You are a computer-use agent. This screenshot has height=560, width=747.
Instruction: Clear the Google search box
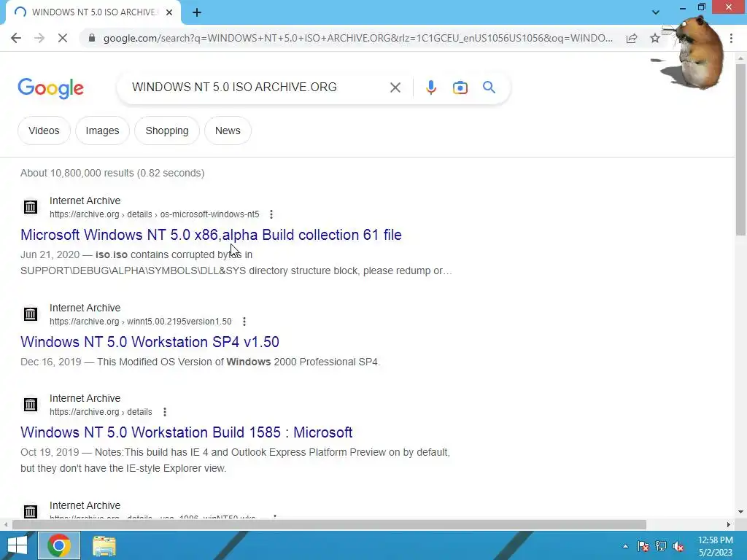click(x=395, y=87)
